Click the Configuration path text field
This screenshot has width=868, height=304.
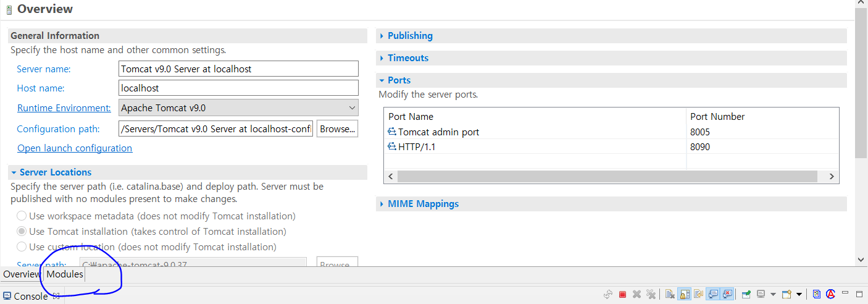pyautogui.click(x=216, y=129)
